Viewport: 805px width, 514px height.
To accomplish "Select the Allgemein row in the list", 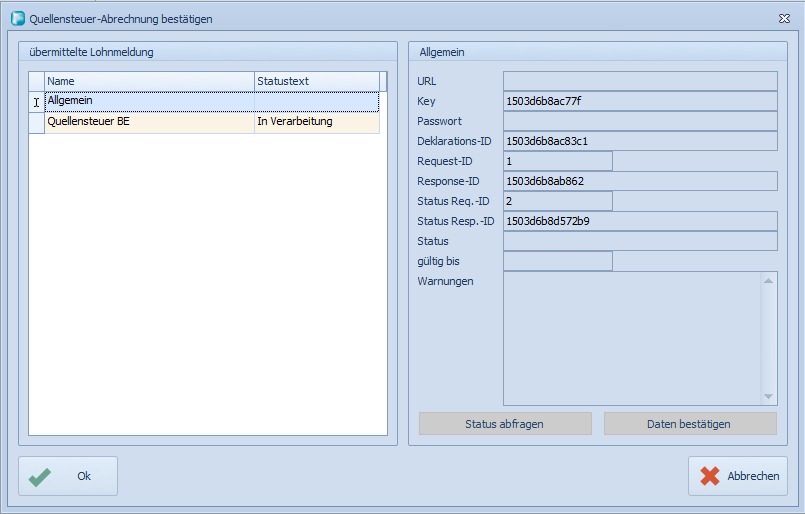I will (150, 101).
